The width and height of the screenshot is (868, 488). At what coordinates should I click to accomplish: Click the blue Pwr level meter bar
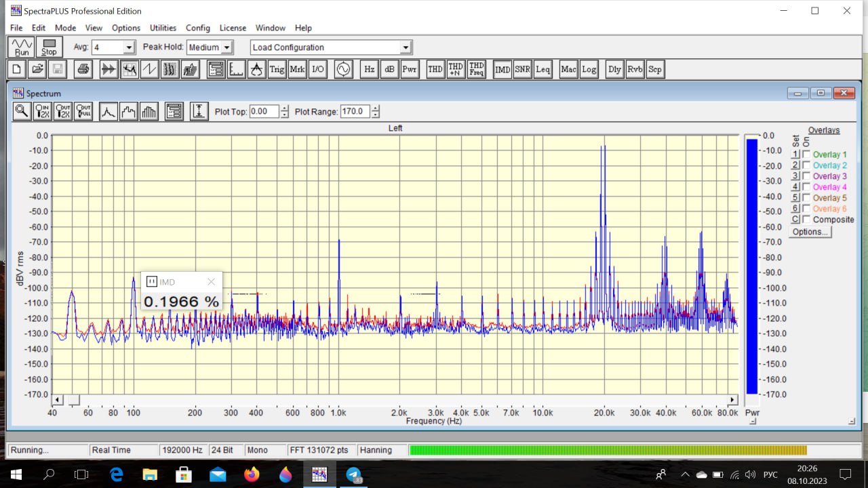tap(751, 266)
